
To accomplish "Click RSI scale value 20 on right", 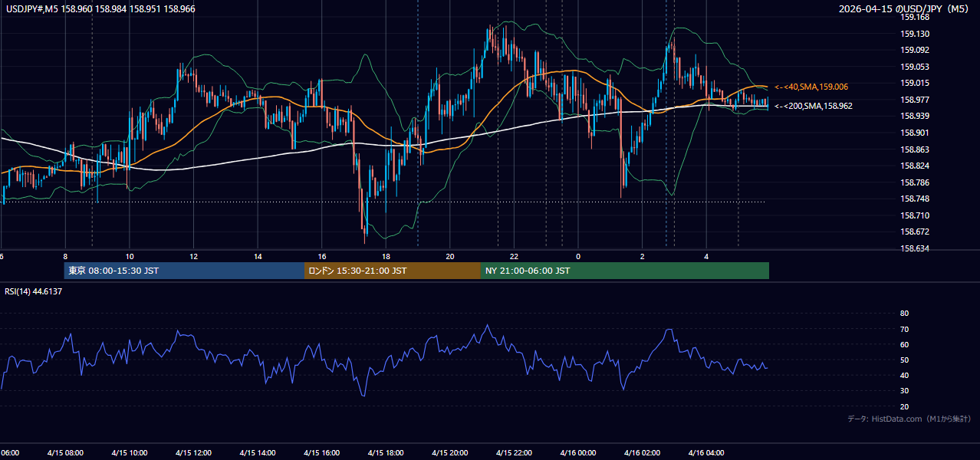I will 904,407.
